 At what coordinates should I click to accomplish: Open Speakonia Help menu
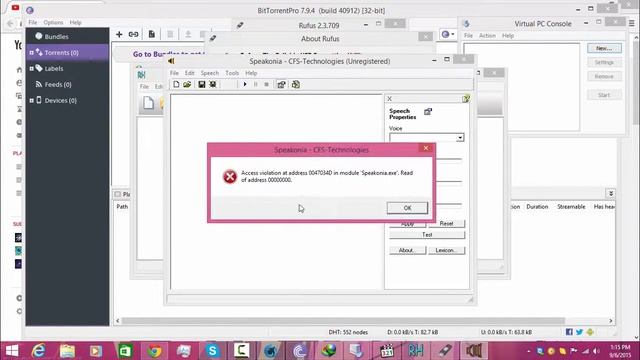coord(251,73)
